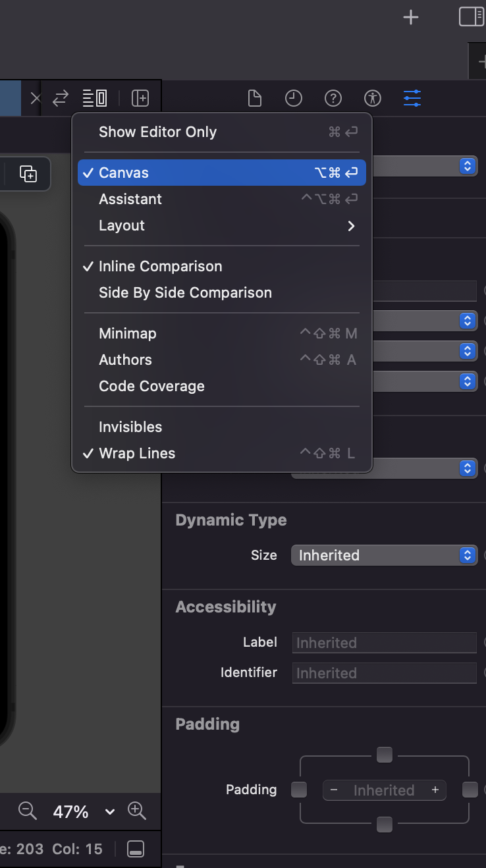Click the Col: 15 status text
Screen dimensions: 486x868
[78, 849]
